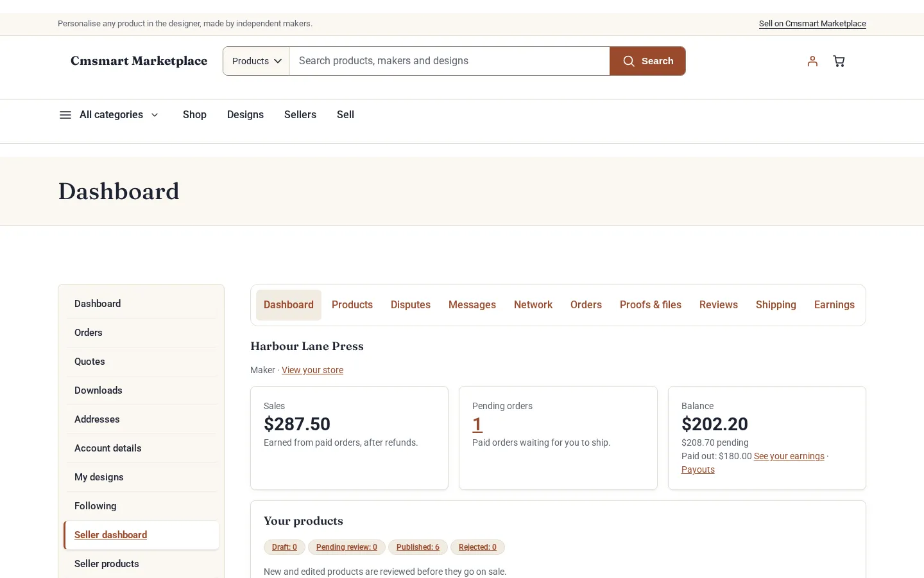The image size is (924, 578).
Task: Open Following in the sidebar
Action: (141, 506)
